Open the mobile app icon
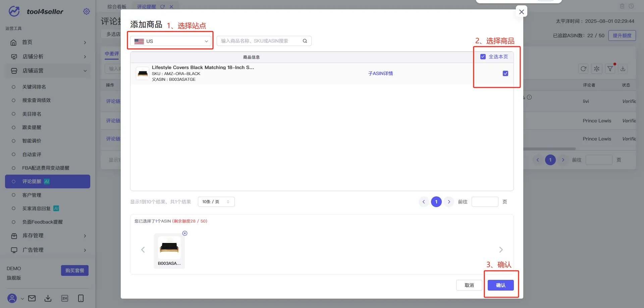Screen dimensions: 644x308 81,298
